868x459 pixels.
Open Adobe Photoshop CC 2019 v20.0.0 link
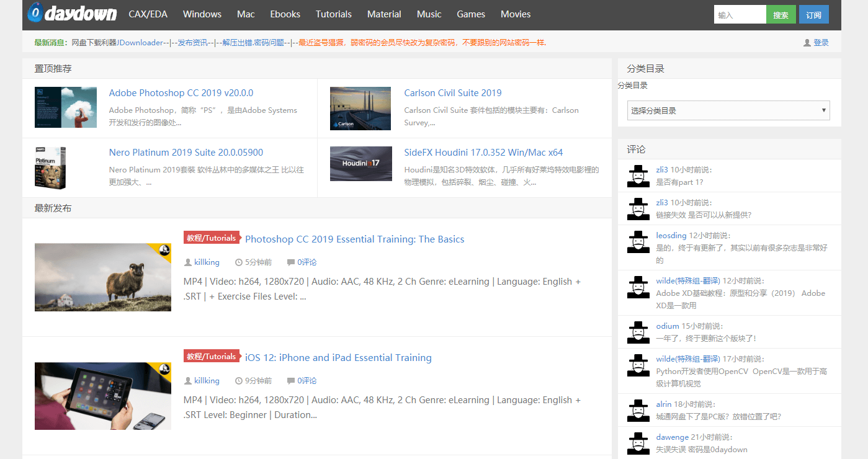pyautogui.click(x=181, y=93)
